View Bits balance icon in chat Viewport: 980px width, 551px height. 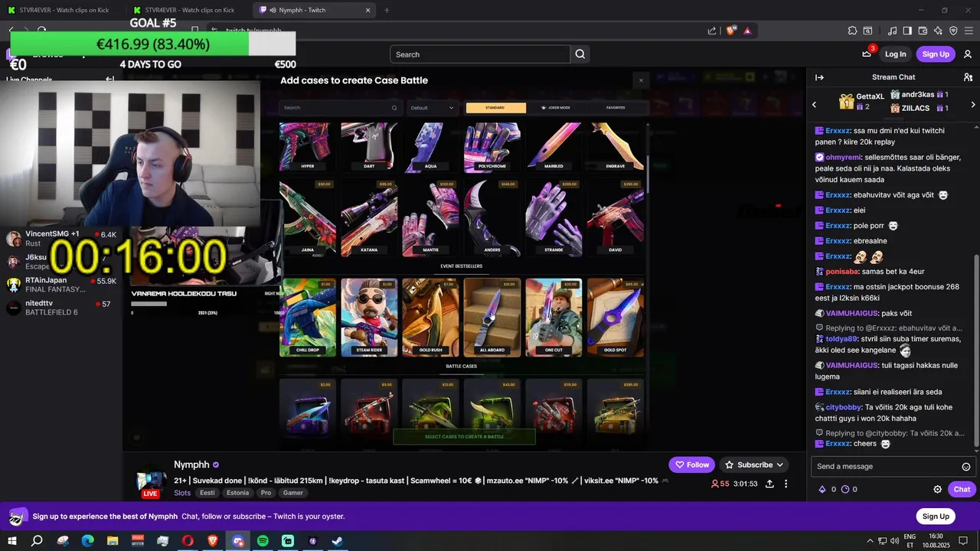coord(823,489)
